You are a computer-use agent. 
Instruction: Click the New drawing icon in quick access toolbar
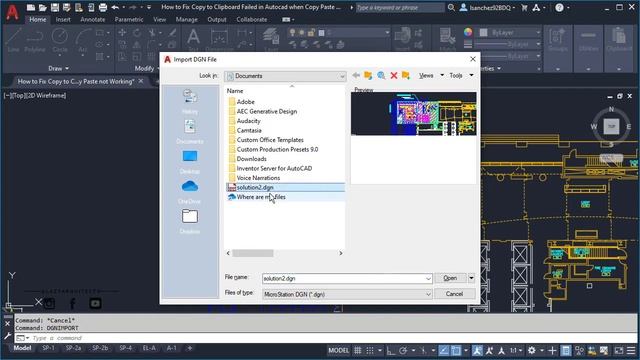click(31, 7)
